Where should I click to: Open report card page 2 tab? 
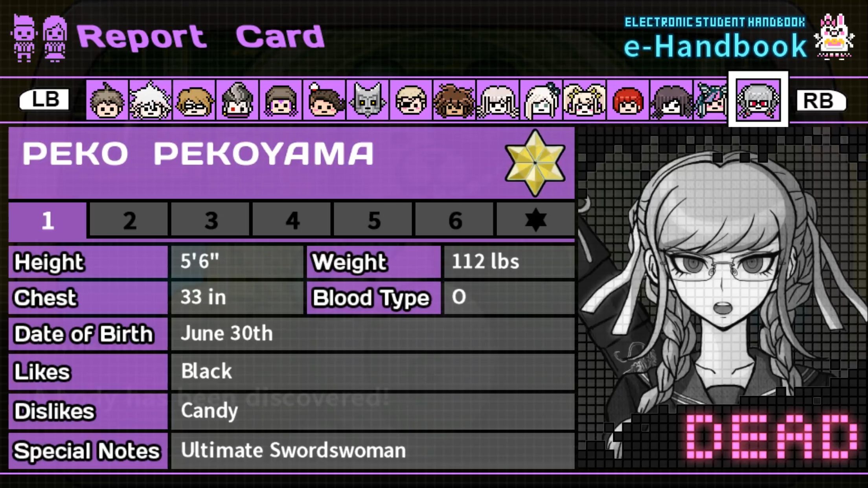pos(129,220)
